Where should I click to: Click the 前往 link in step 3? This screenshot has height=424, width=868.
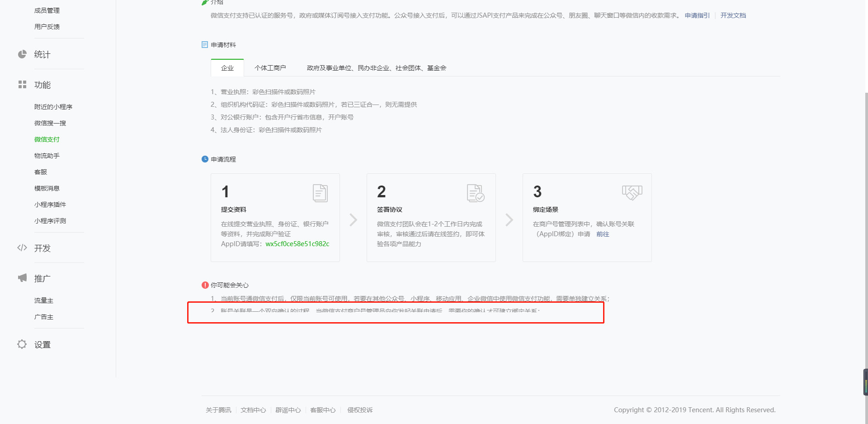(603, 234)
